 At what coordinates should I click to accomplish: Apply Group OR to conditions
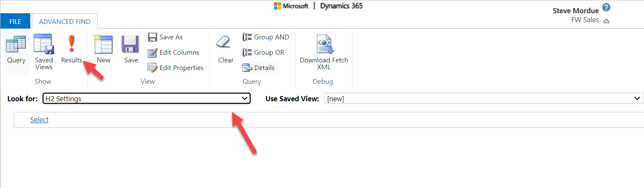[263, 53]
